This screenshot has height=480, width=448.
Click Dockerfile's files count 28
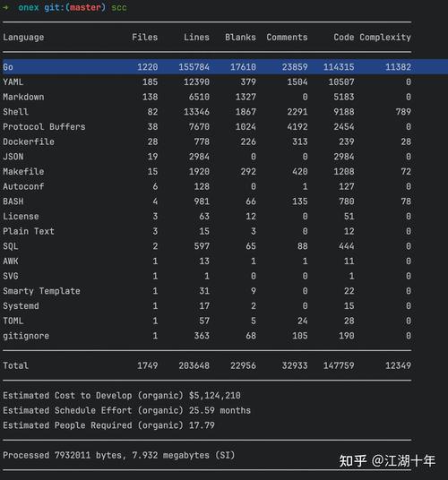point(153,141)
